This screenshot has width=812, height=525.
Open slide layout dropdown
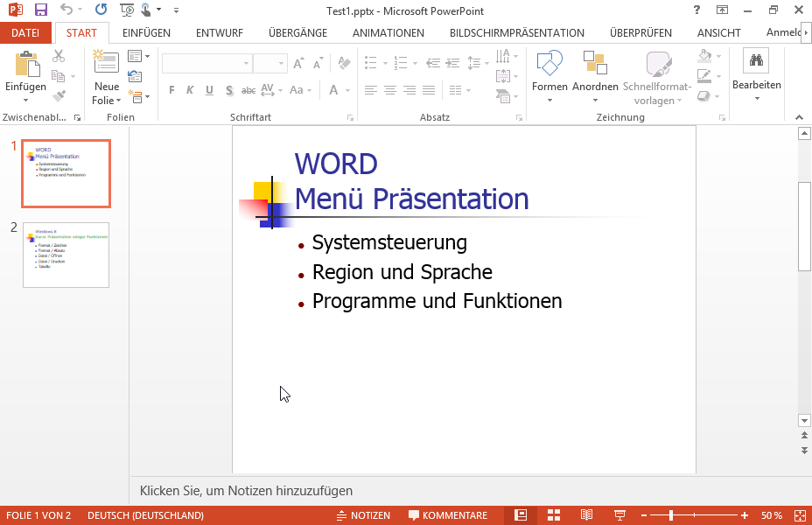138,56
